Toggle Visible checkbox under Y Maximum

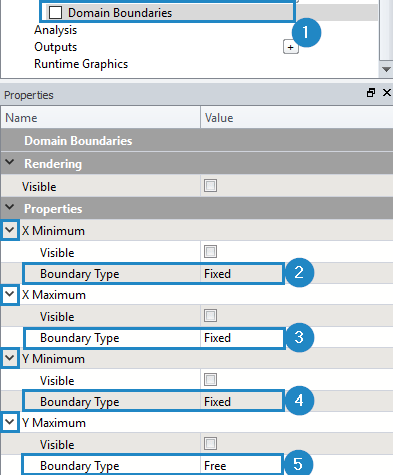(210, 443)
